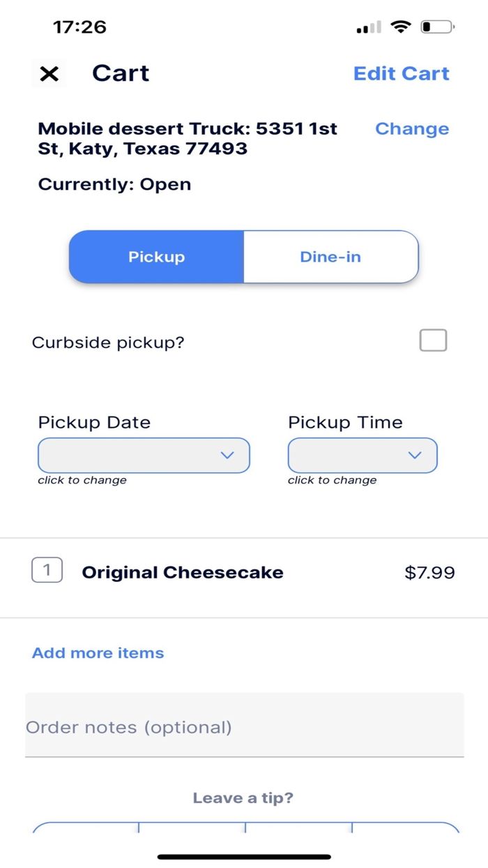
Task: Change the pickup location
Action: pyautogui.click(x=411, y=129)
